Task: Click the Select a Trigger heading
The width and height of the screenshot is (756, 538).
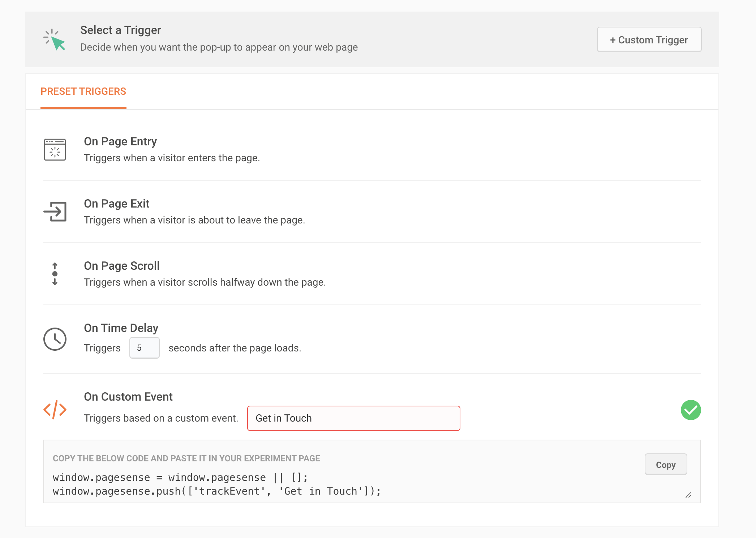Action: [121, 30]
